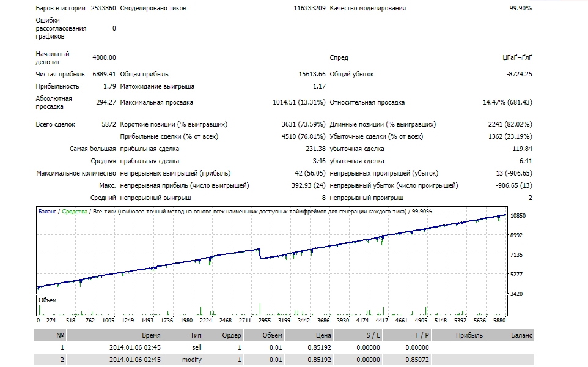Click the 10850 label on the chart axis

click(x=518, y=216)
